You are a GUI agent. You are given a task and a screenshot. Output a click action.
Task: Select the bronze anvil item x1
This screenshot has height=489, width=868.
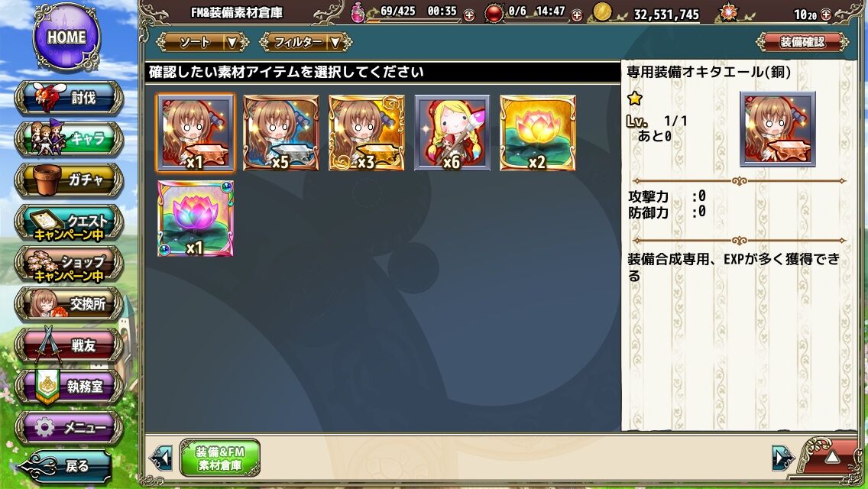coord(196,132)
